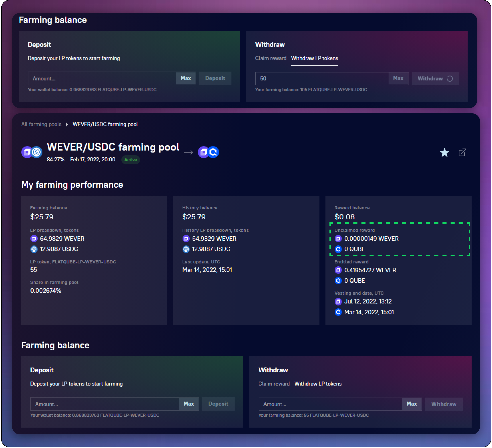Viewport: 492px width, 448px height.
Task: Click the WEVER/QUBE reward token icons
Action: (x=208, y=152)
